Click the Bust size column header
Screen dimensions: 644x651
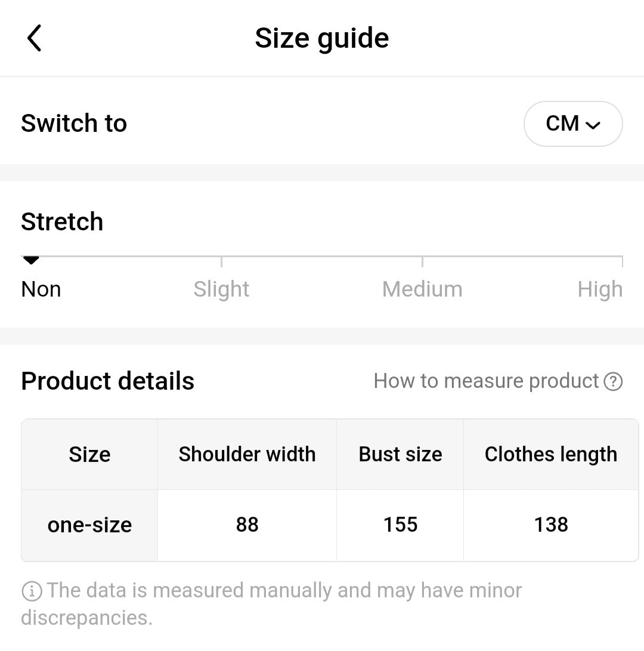coord(400,455)
